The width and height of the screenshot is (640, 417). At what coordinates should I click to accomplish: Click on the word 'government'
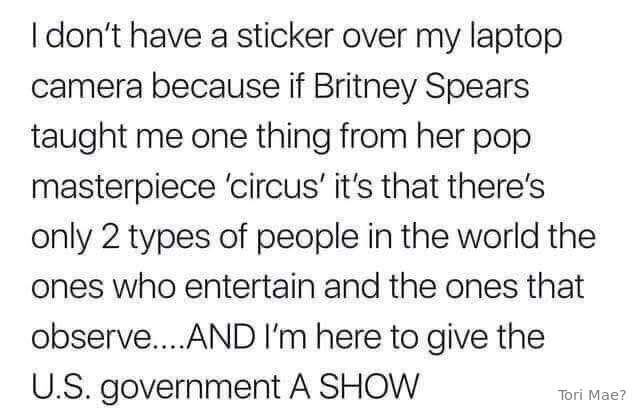coord(190,389)
